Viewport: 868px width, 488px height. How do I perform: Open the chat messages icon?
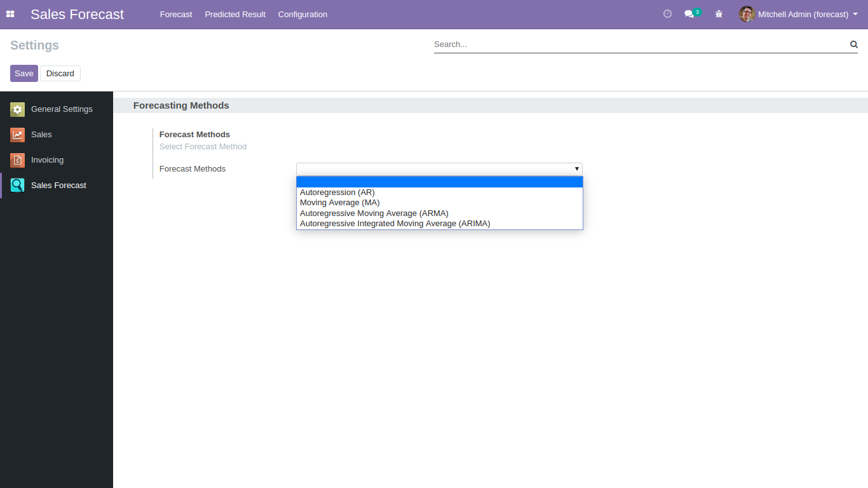pos(689,14)
